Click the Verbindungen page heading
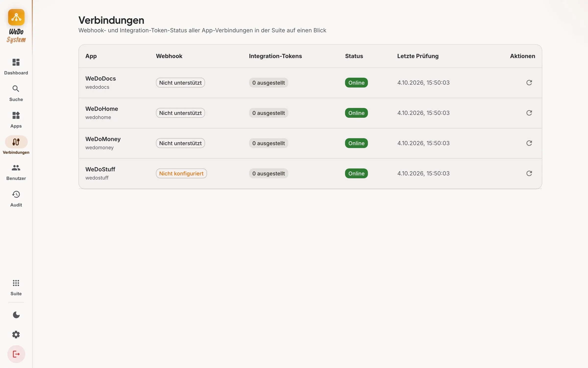 pos(111,20)
